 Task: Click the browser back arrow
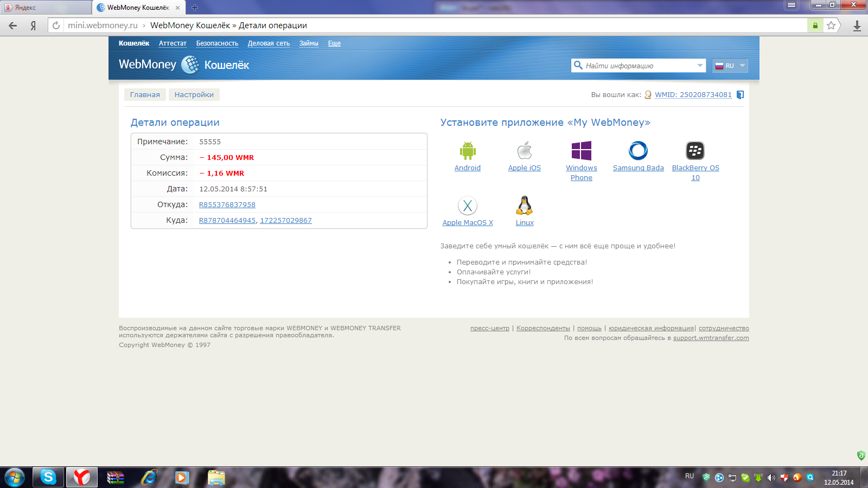[x=12, y=25]
